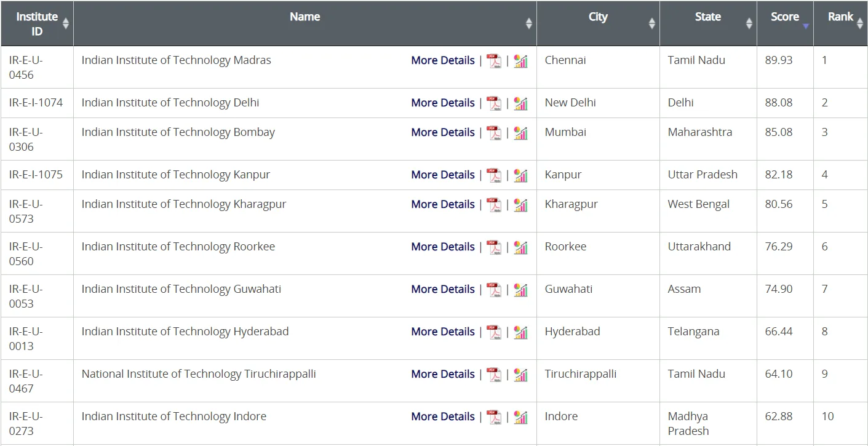Open the PDF icon for IIT Delhi

(x=494, y=103)
